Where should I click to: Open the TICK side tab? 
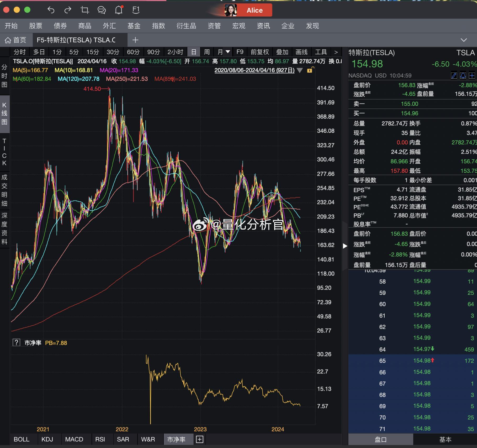tap(4, 152)
